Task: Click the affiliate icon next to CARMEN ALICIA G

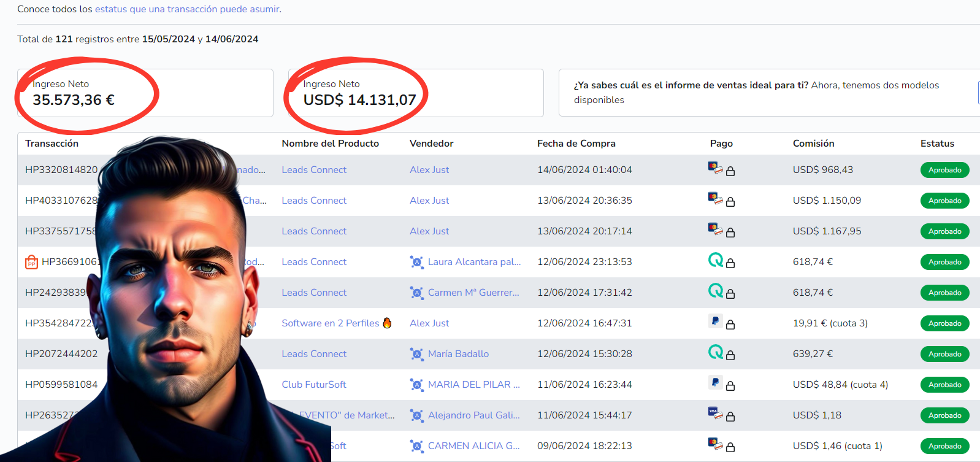Action: pos(416,446)
